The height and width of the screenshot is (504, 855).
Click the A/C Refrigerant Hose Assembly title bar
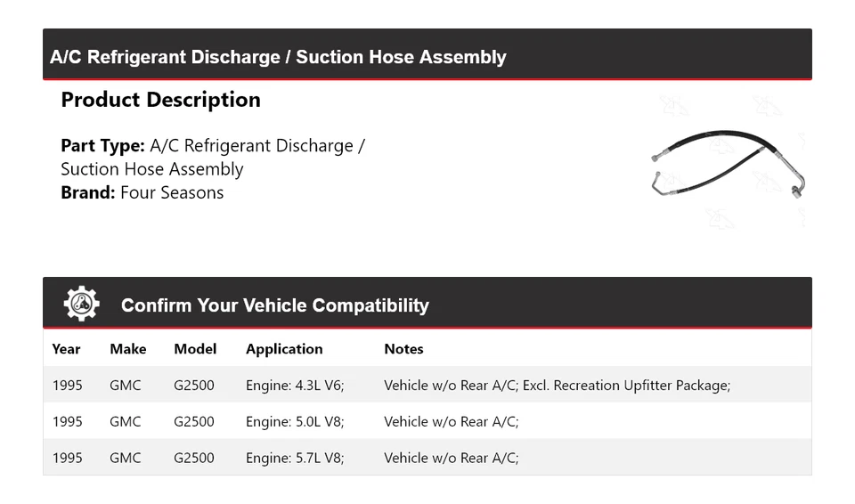point(278,57)
